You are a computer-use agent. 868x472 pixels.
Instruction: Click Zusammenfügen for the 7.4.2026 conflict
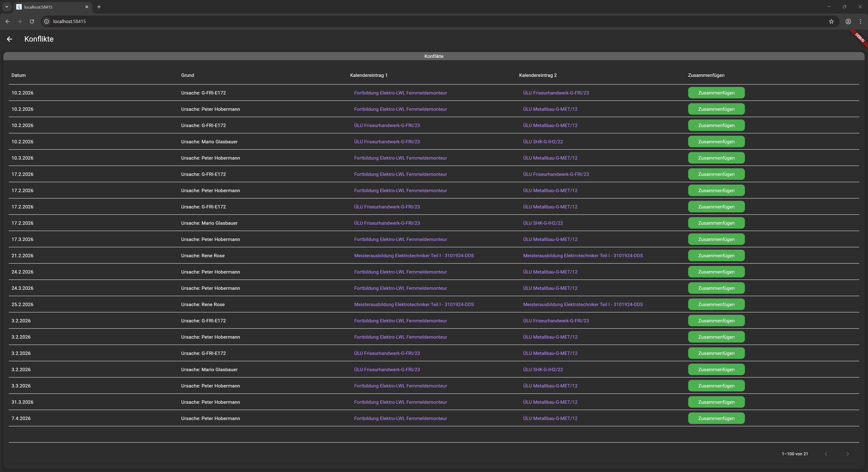pos(716,418)
